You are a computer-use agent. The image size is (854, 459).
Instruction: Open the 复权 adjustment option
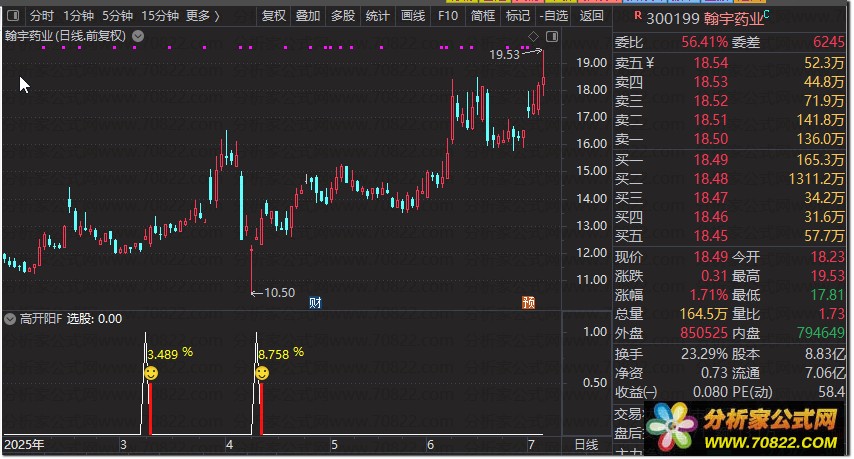273,16
